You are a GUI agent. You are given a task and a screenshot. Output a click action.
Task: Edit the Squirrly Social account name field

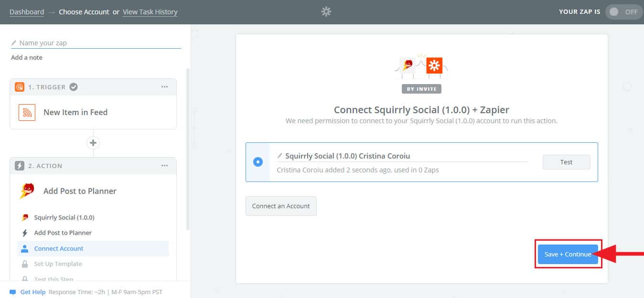coord(402,156)
